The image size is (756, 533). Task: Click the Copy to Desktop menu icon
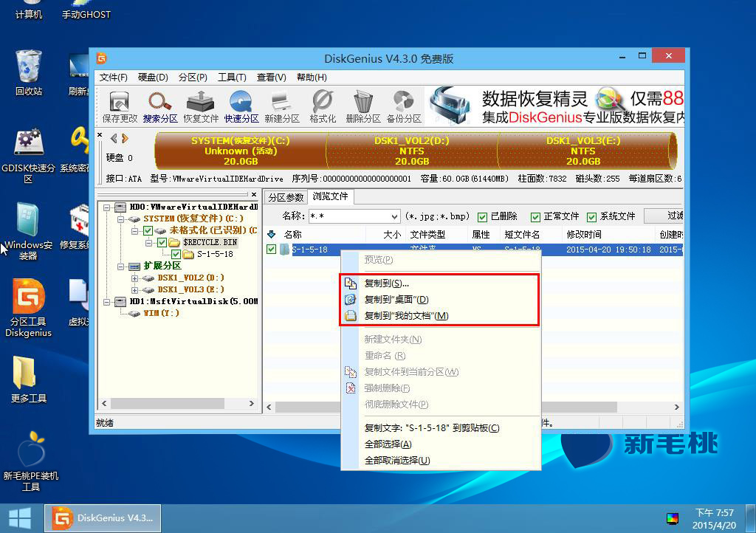[x=351, y=299]
